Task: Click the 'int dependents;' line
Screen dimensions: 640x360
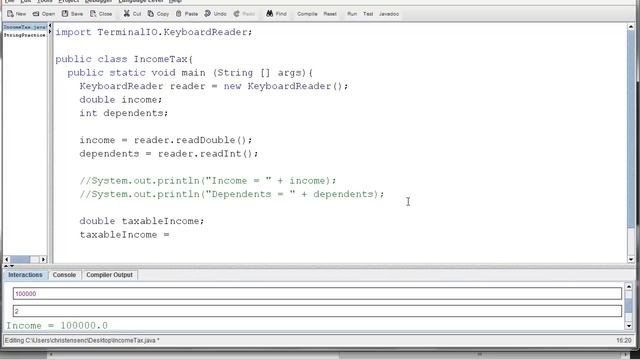Action: (x=124, y=113)
